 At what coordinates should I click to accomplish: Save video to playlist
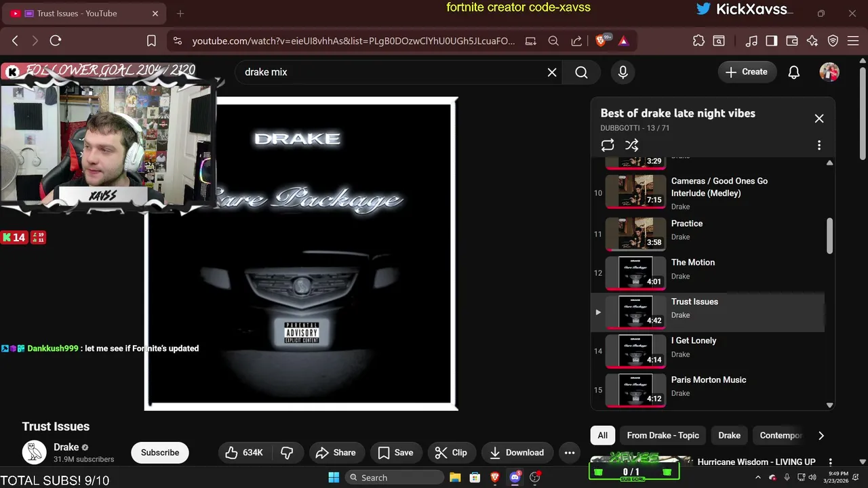point(395,453)
